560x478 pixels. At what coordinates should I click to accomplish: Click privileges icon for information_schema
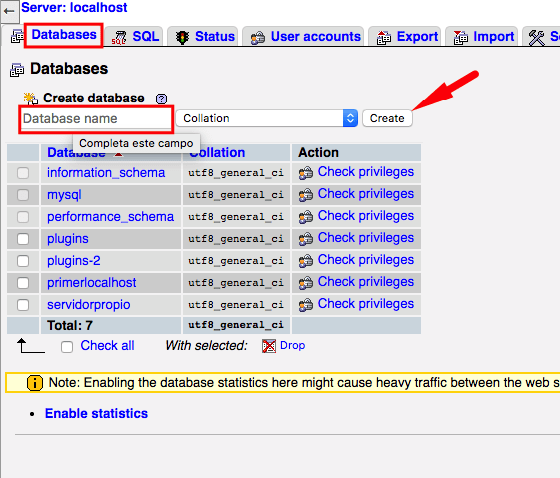coord(306,173)
